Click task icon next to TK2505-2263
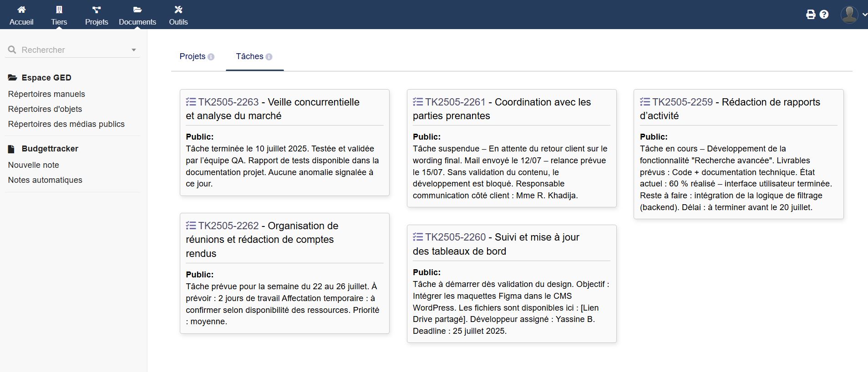This screenshot has width=868, height=372. click(191, 102)
